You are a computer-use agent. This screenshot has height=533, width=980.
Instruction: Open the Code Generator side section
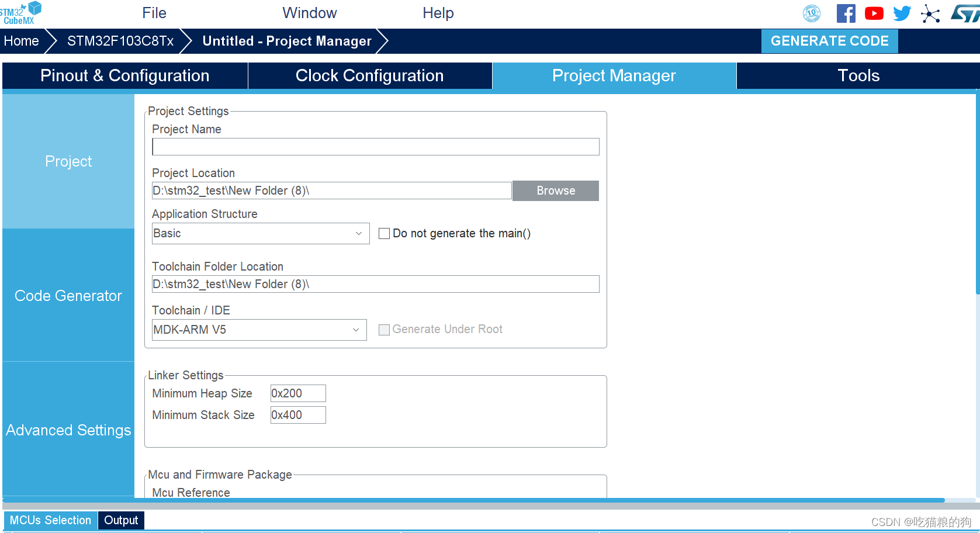click(x=68, y=296)
